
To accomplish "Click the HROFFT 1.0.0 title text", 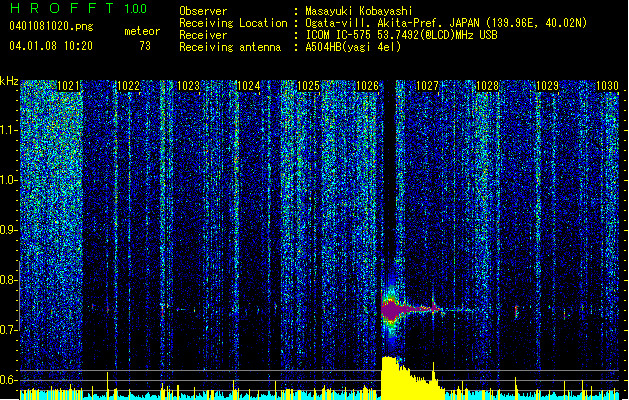I will click(x=78, y=8).
